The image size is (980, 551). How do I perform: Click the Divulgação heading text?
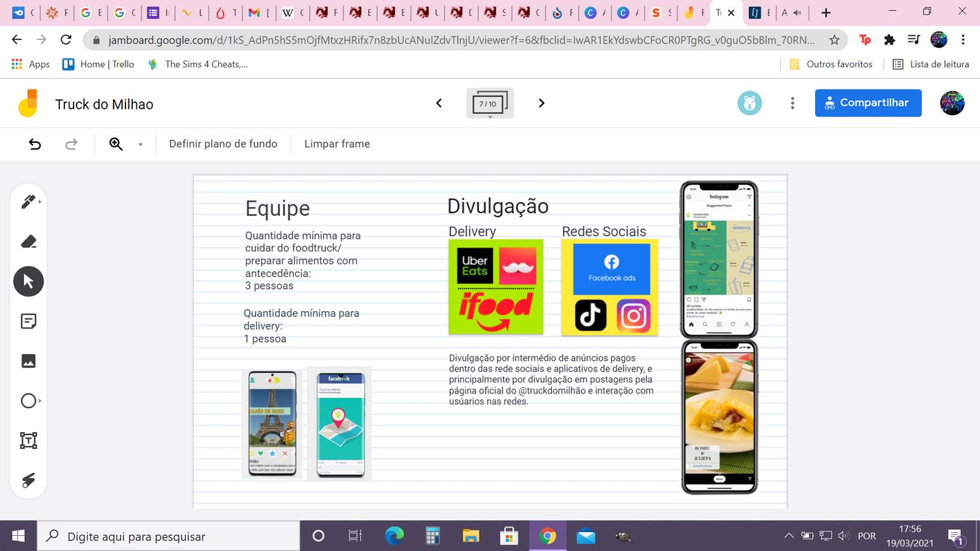click(x=498, y=206)
